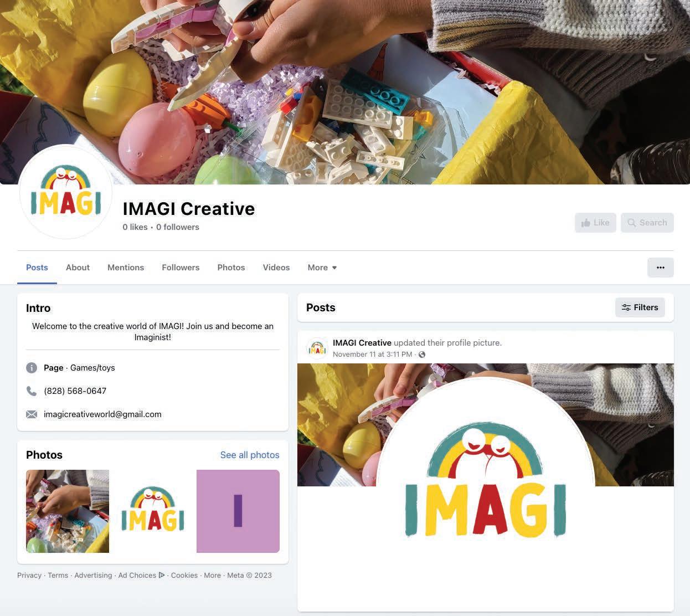This screenshot has height=616, width=690.
Task: Switch to the About tab
Action: click(78, 268)
